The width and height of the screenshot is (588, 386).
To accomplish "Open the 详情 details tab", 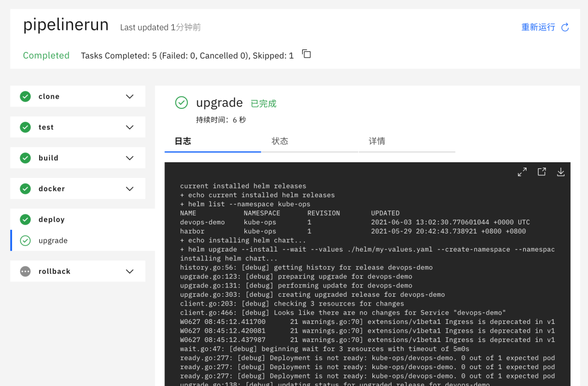I will pos(407,142).
